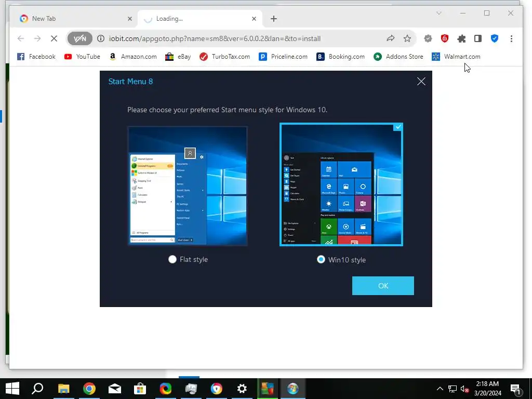Open the Walmart.com bookmark

pos(456,57)
